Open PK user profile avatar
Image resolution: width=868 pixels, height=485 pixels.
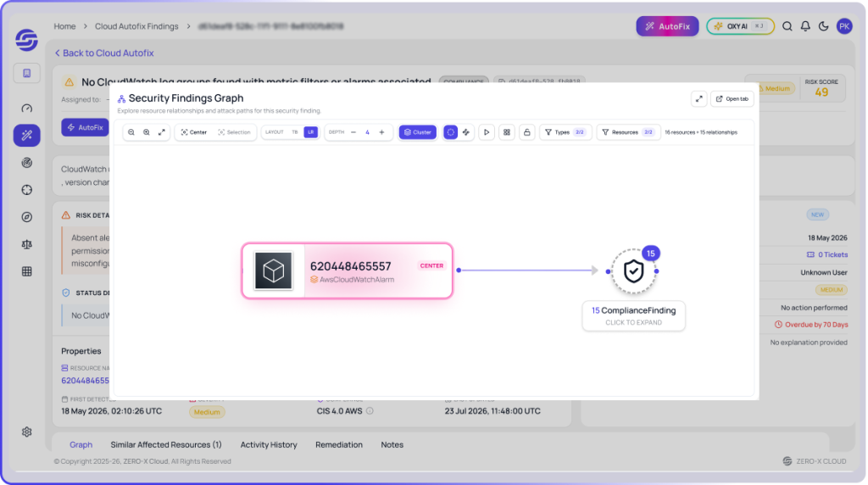point(844,26)
